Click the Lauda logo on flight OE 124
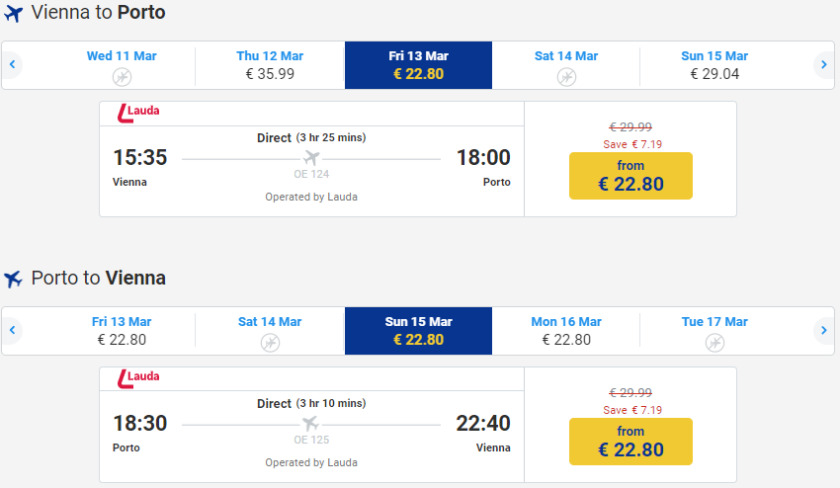This screenshot has height=488, width=840. (x=139, y=112)
